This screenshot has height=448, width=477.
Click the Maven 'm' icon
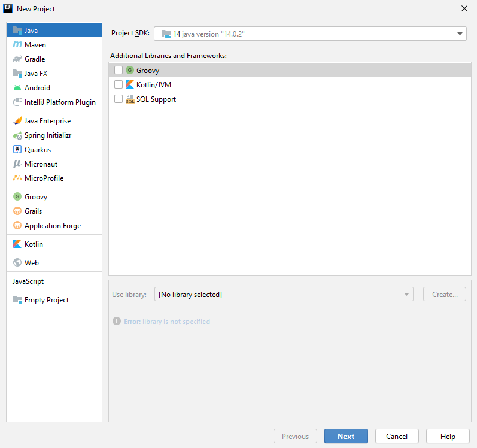point(17,45)
